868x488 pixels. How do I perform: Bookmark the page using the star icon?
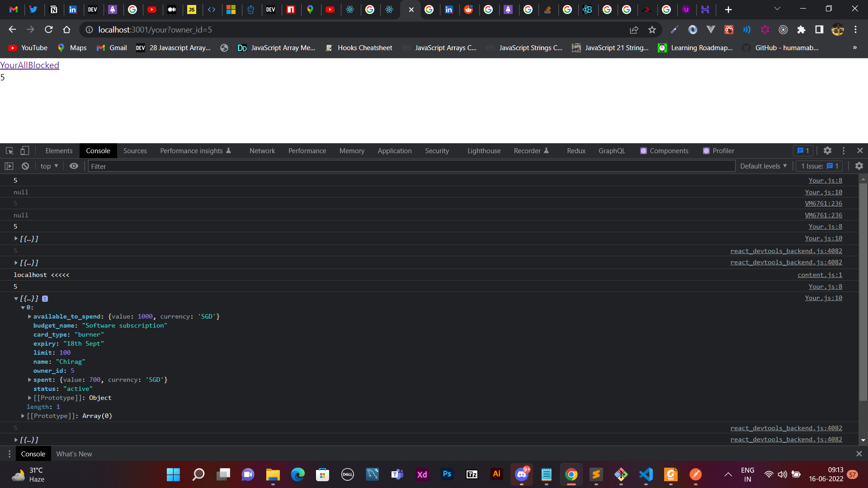(652, 29)
